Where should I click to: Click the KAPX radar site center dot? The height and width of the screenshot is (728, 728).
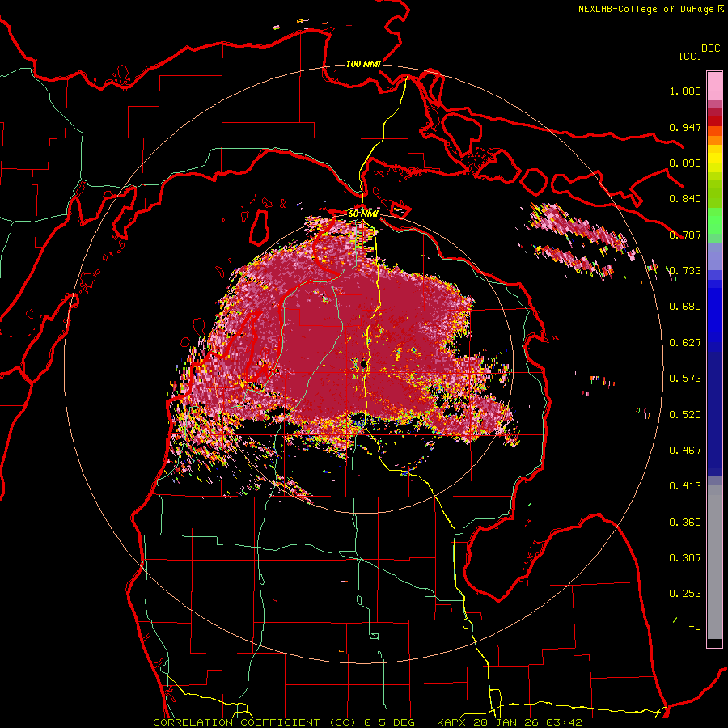click(x=363, y=364)
